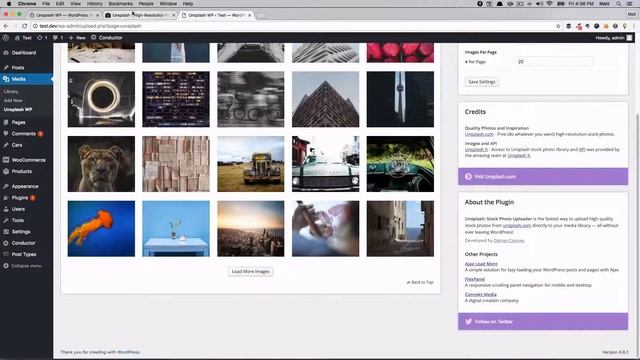
Task: Click Load More Images button
Action: pos(251,271)
